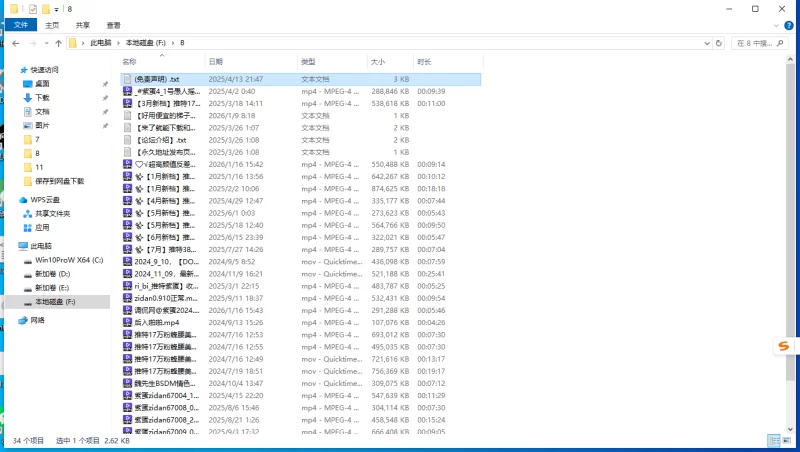Click the pin icon next to 下载
Image resolution: width=800 pixels, height=452 pixels.
click(x=105, y=97)
